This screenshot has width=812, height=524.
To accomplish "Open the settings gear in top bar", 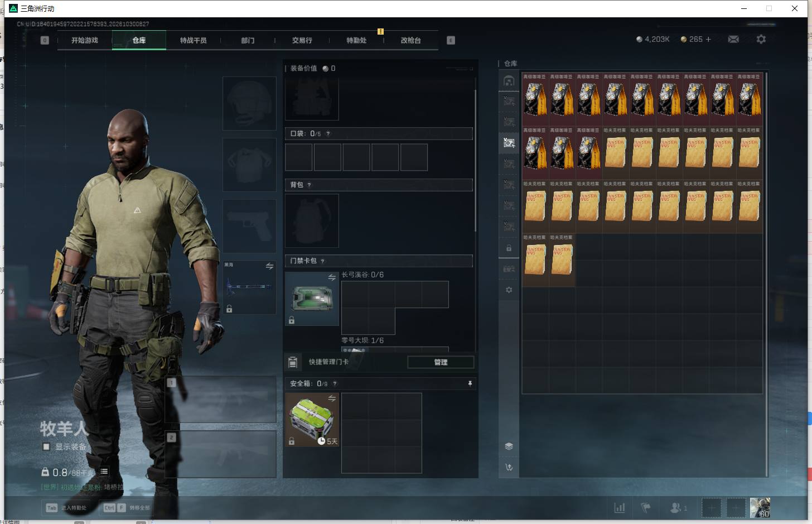I will coord(761,39).
